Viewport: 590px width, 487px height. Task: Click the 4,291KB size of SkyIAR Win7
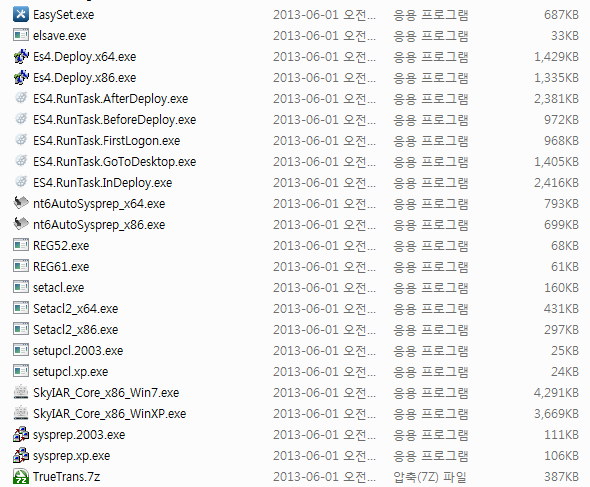point(556,393)
